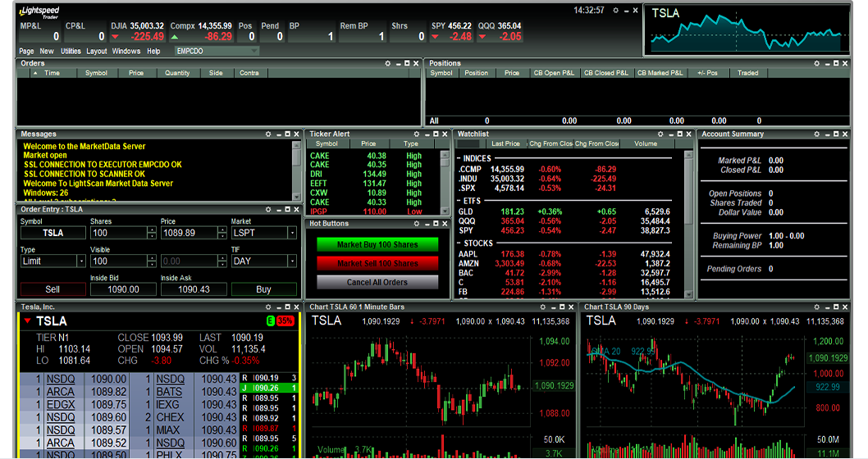The height and width of the screenshot is (459, 868).
Task: Click Market Sell 100 Shares button
Action: (377, 263)
